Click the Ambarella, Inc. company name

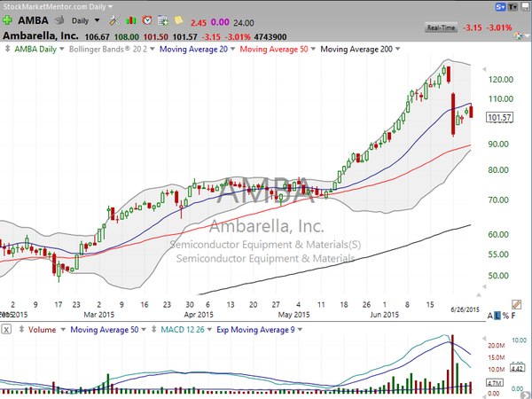point(41,35)
